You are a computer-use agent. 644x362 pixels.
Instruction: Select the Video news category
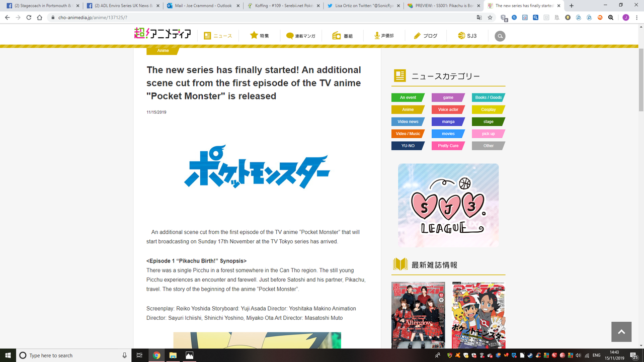tap(408, 122)
